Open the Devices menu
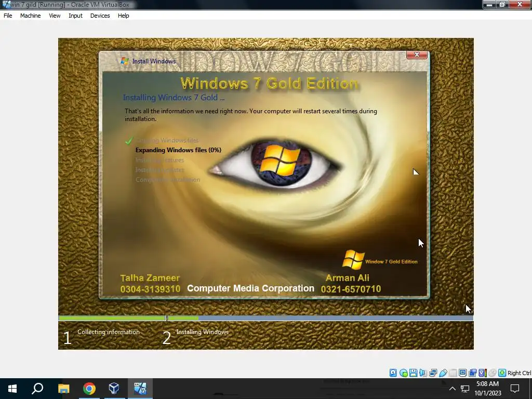The image size is (532, 399). pyautogui.click(x=100, y=16)
